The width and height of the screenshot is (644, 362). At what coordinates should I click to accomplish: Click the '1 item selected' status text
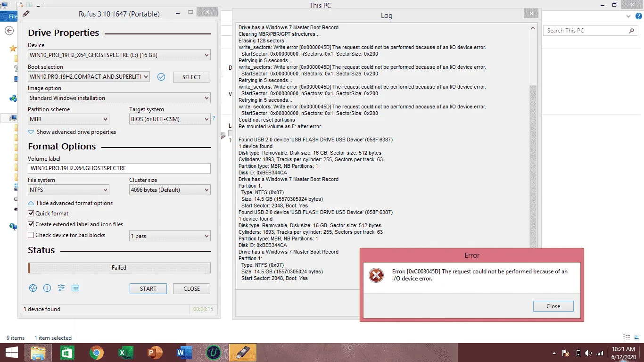coord(53,337)
